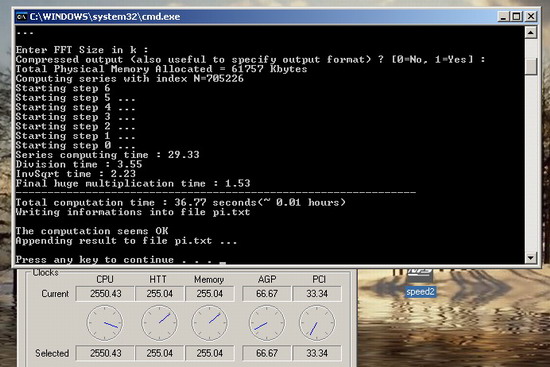Viewport: 550px width, 367px height.
Task: Click the AGP clock gauge dial
Action: tap(267, 323)
